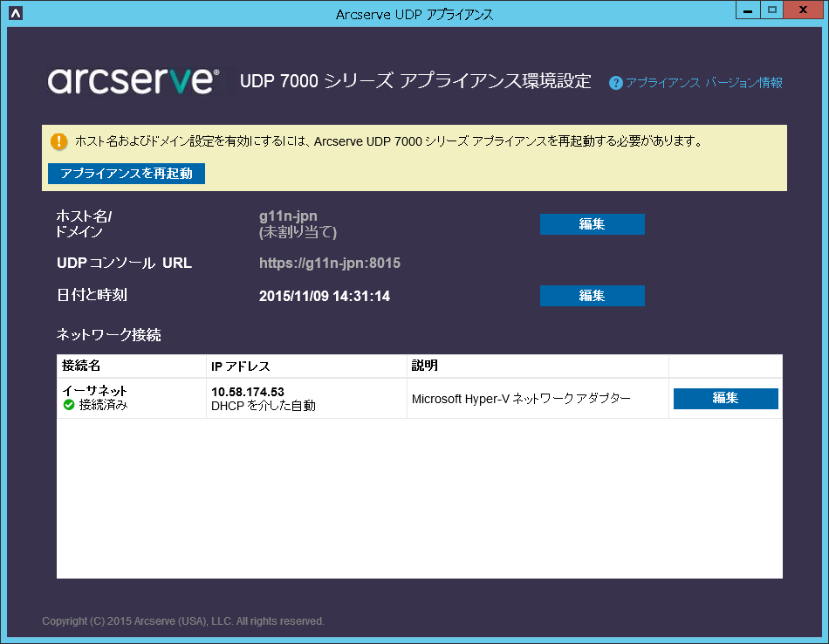Click the arcserve logo
829x644 pixels.
point(134,80)
